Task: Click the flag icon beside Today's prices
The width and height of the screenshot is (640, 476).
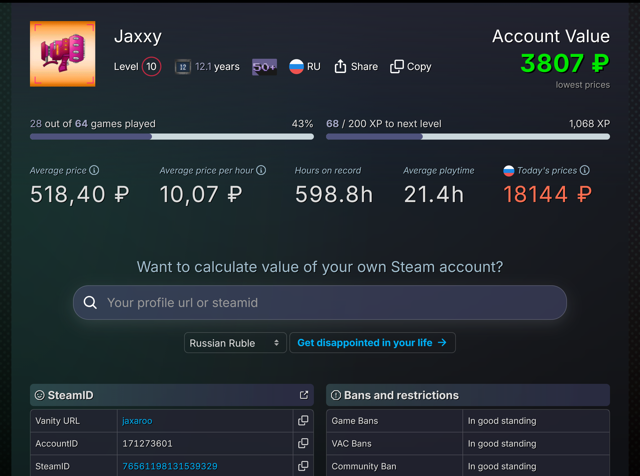Action: pos(509,171)
